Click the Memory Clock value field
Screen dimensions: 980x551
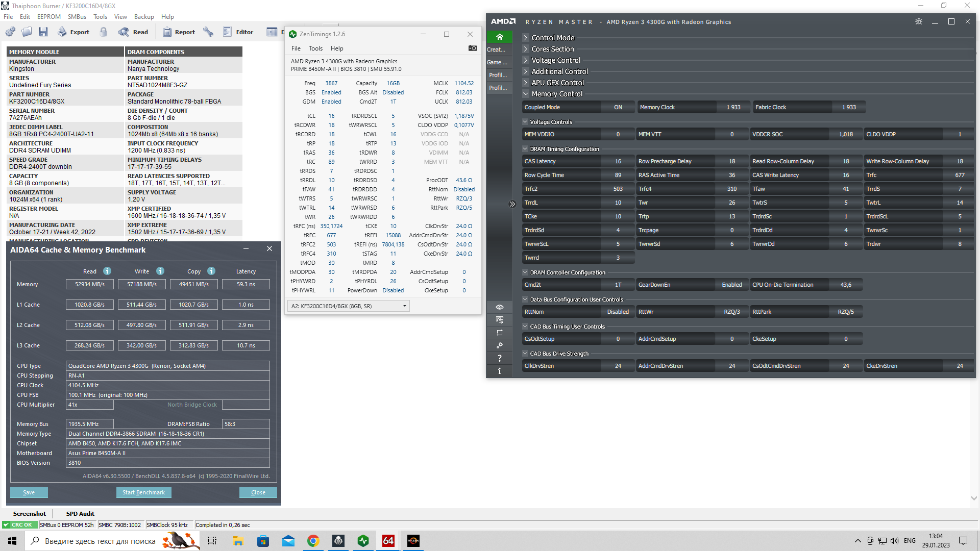coord(733,107)
